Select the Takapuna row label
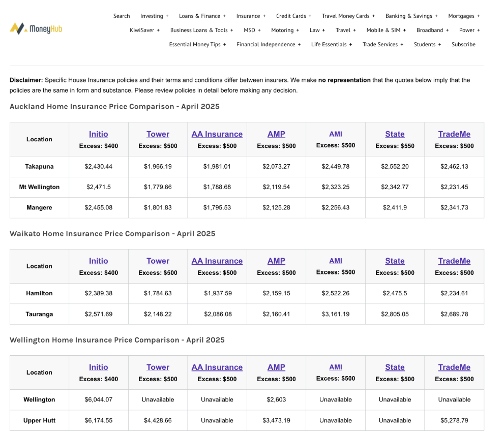 39,166
